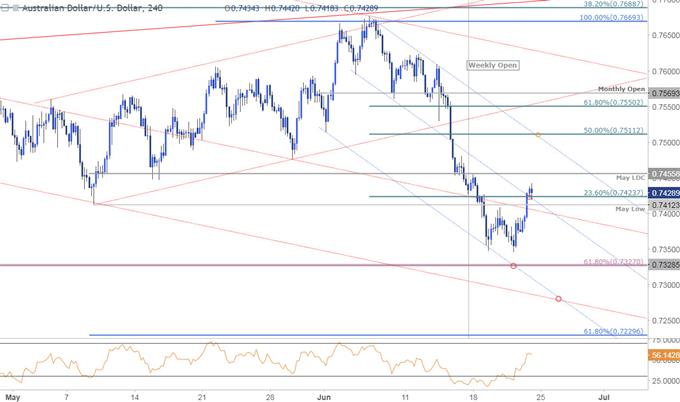Click the Jul label on the date axis
This screenshot has width=680, height=402.
(605, 397)
